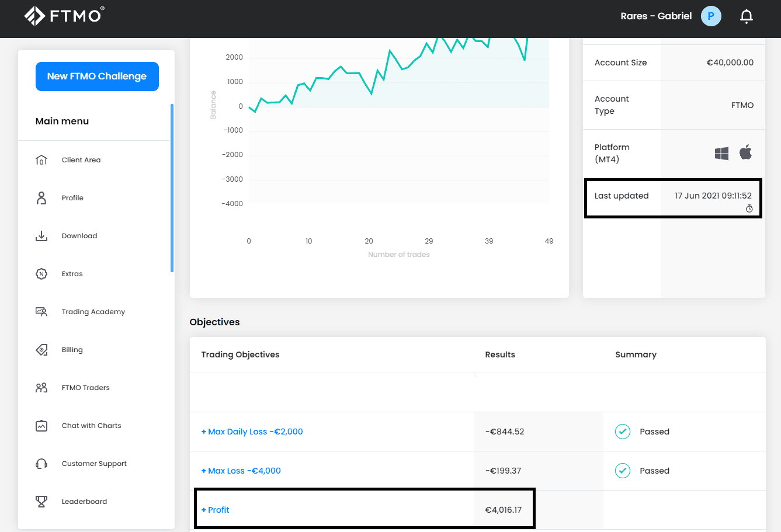Screen dimensions: 781x532
Task: Open Trading Academy menu item
Action: pyautogui.click(x=93, y=312)
